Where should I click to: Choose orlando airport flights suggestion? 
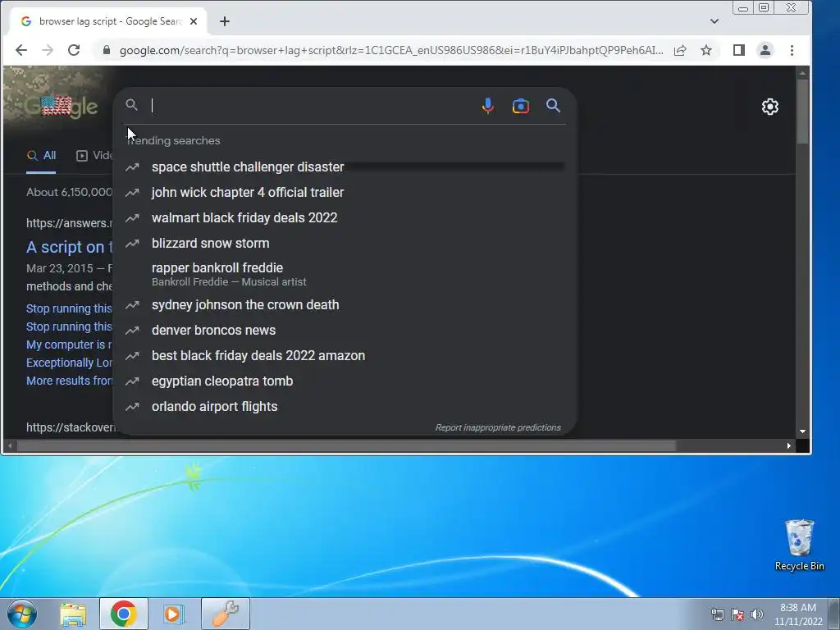click(345, 407)
